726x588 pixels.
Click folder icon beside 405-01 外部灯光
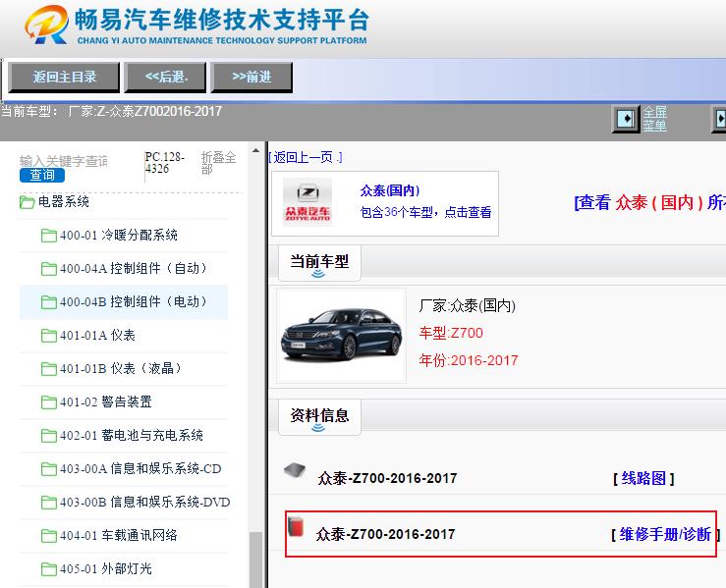click(x=48, y=569)
